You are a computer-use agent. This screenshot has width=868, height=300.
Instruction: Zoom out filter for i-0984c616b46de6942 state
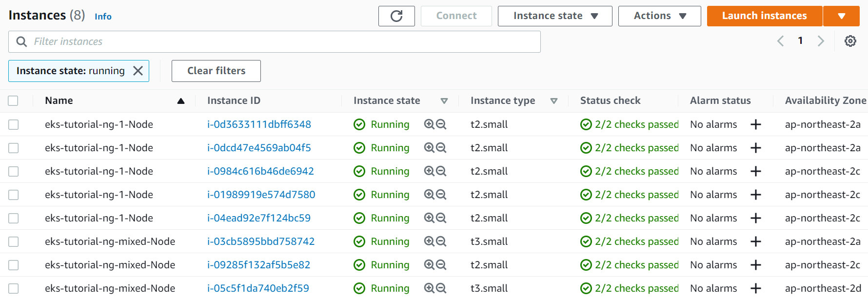tap(441, 171)
